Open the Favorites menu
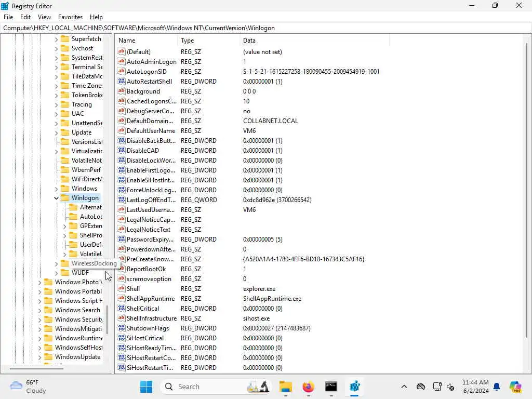This screenshot has height=399, width=532. [70, 17]
